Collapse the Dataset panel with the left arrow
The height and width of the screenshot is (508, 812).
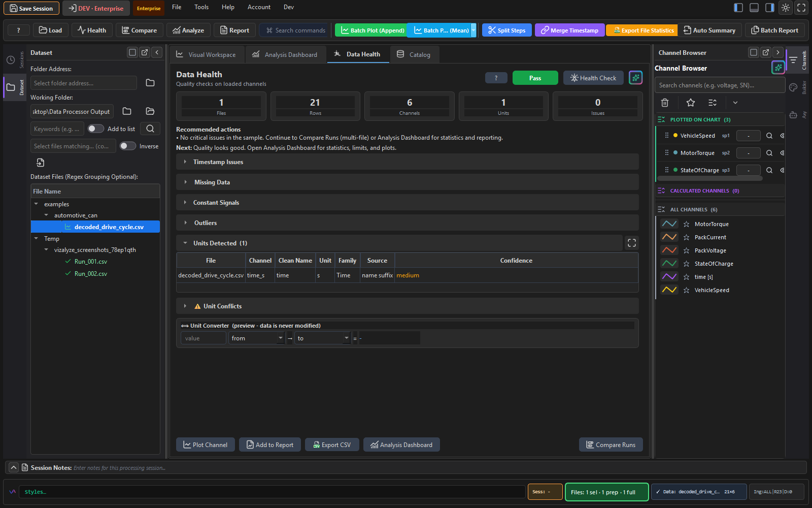(157, 52)
